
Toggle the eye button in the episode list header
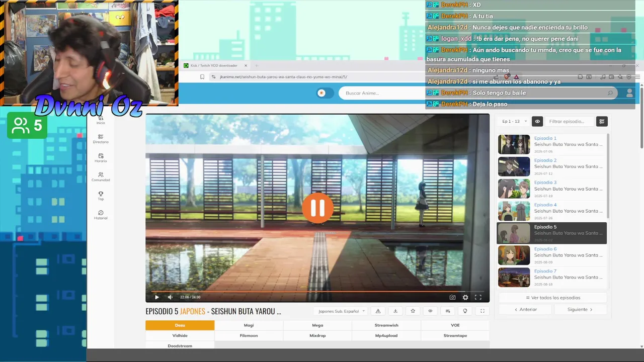tap(537, 121)
